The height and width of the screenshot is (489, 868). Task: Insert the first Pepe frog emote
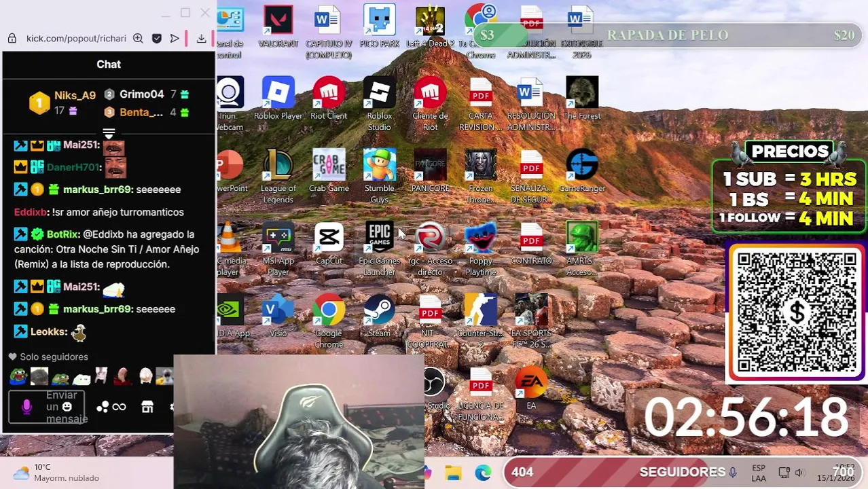(x=18, y=376)
